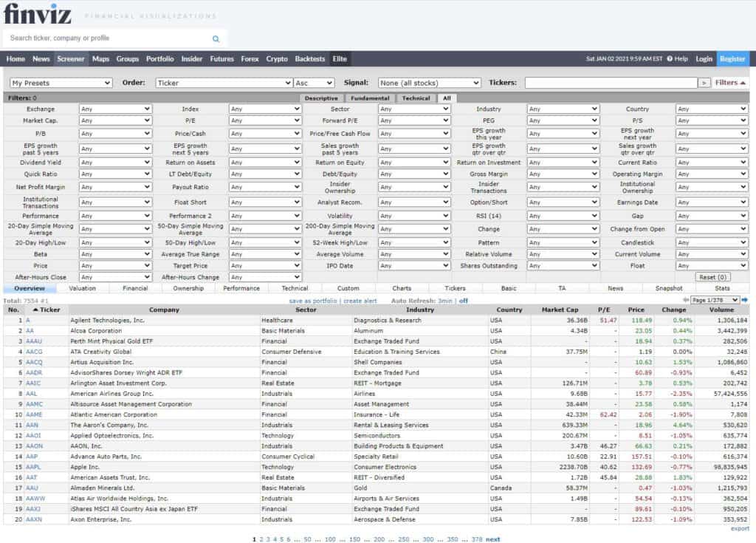Sort by the P/E column header
The image size is (756, 543).
[x=604, y=310]
